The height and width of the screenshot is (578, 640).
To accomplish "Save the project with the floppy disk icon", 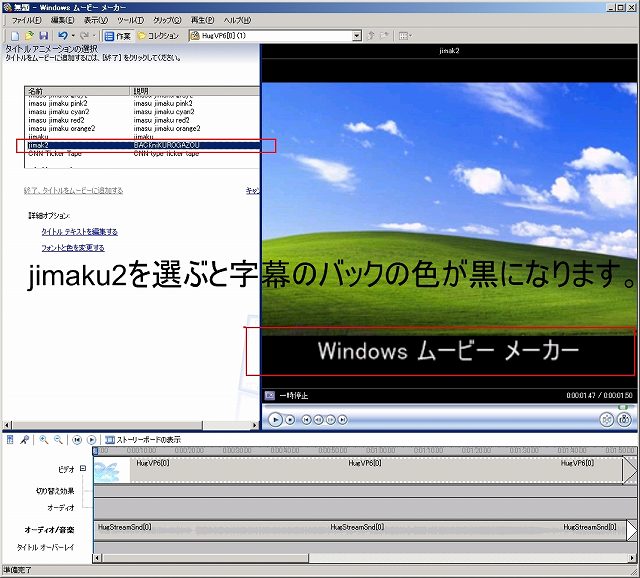I will point(43,36).
